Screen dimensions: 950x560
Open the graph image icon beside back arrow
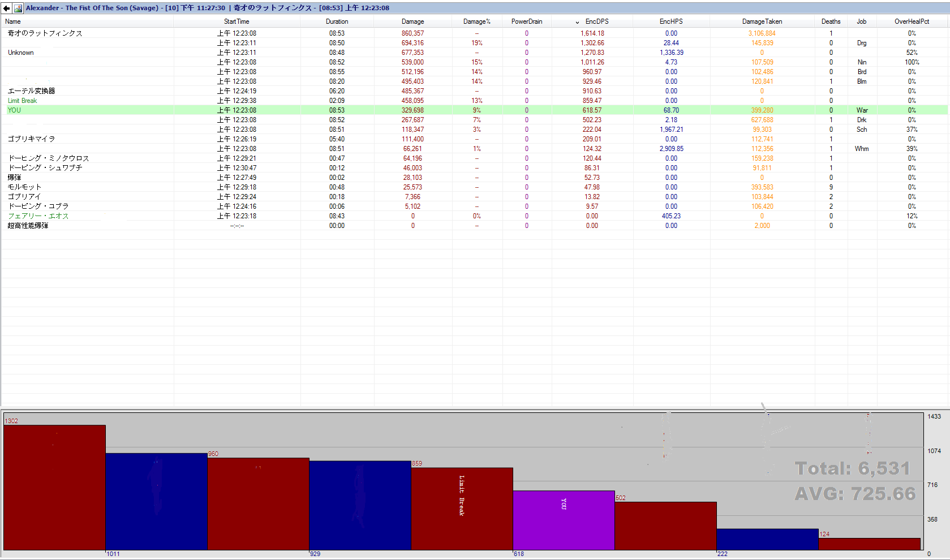point(18,8)
